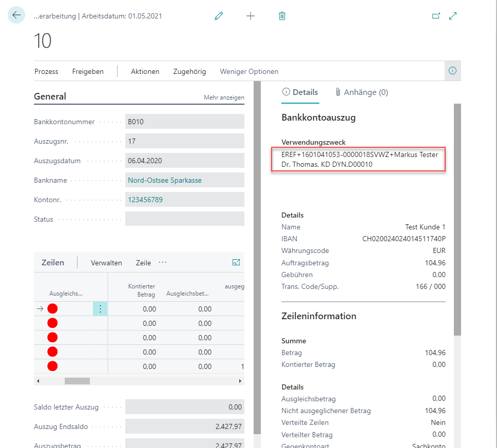Expand page to full screen icon

click(x=453, y=16)
